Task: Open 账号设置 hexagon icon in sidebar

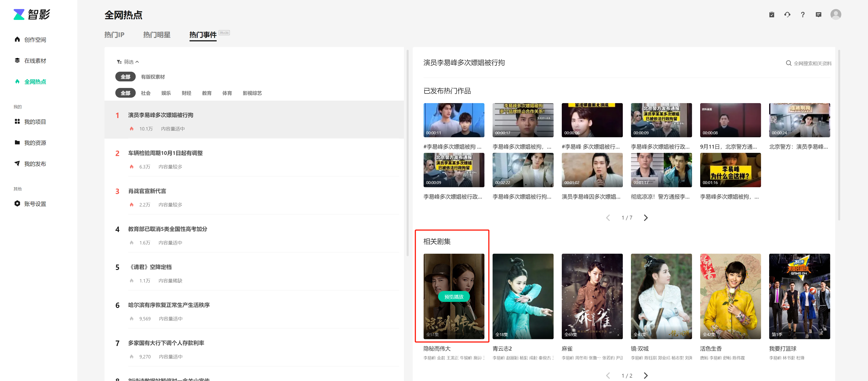Action: click(17, 204)
